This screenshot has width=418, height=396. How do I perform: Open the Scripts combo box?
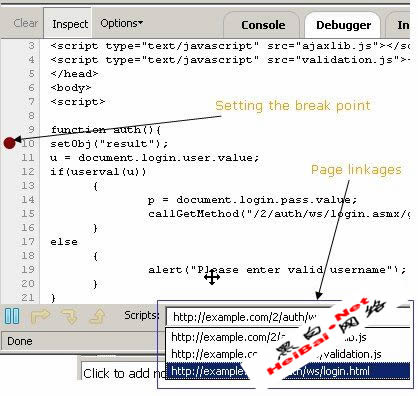[x=287, y=317]
